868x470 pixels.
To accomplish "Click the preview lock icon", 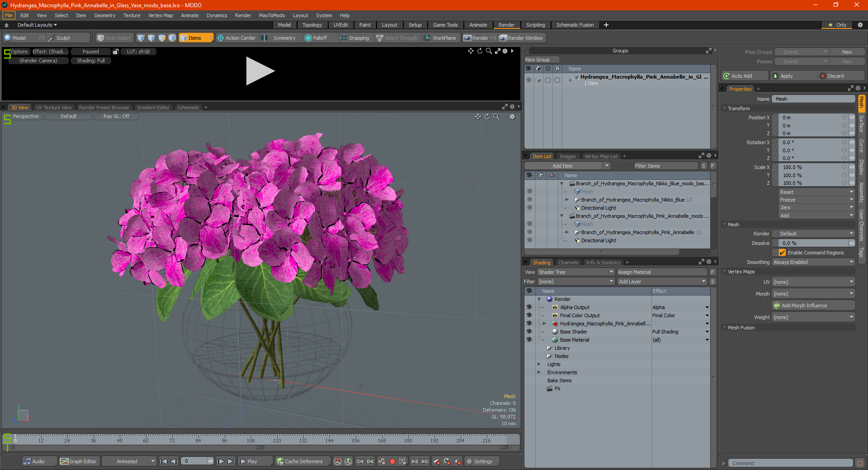I will tap(116, 52).
